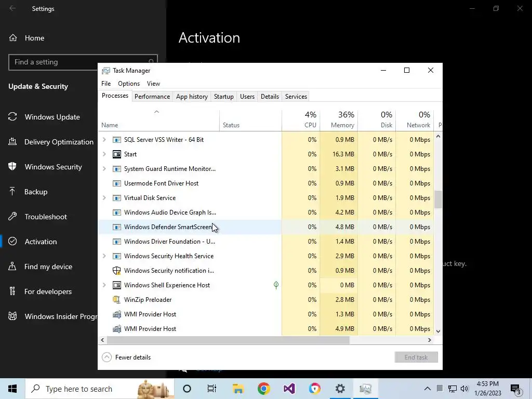Click the Windows Insider Program cat icon
The image size is (532, 399).
tap(12, 316)
